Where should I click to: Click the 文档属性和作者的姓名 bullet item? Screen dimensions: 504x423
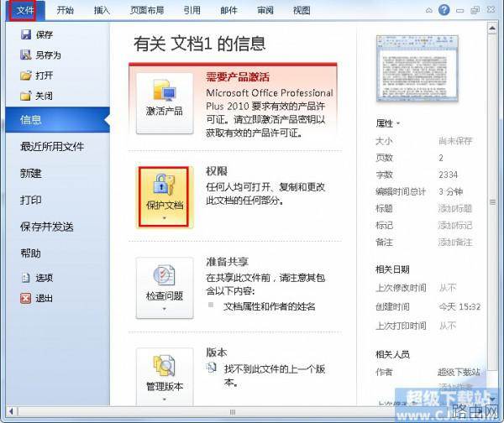pyautogui.click(x=269, y=306)
